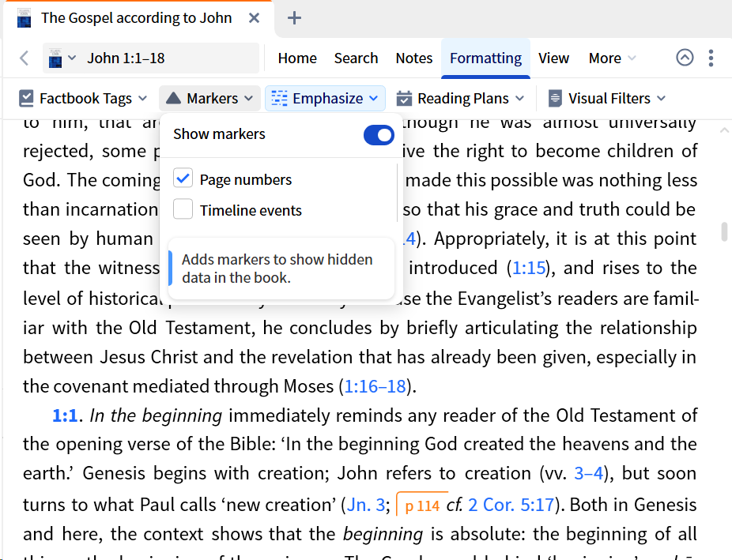Open the View tab
732x560 pixels.
(x=553, y=58)
